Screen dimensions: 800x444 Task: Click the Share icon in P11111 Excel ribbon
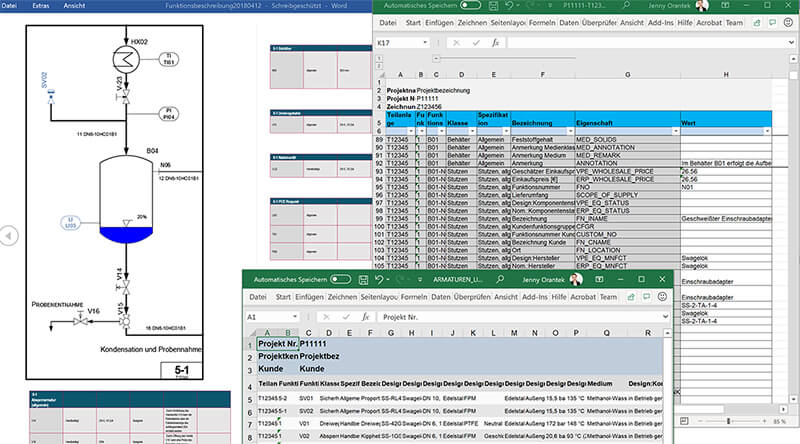[x=757, y=23]
